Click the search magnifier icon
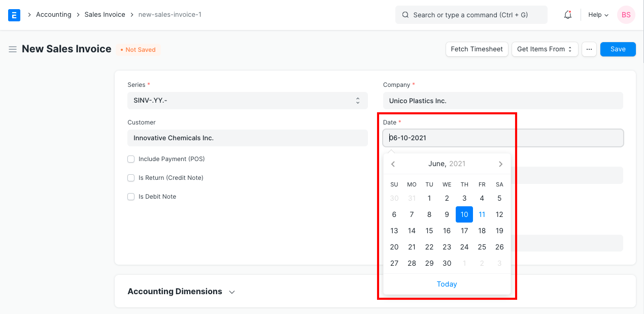Viewport: 644px width, 314px height. point(405,15)
